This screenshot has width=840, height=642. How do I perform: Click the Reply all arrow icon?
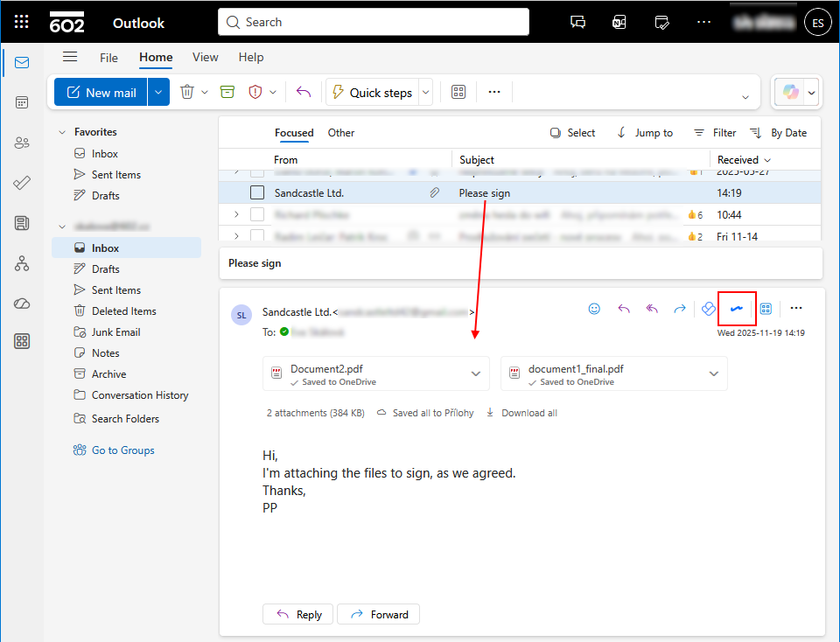(x=652, y=308)
